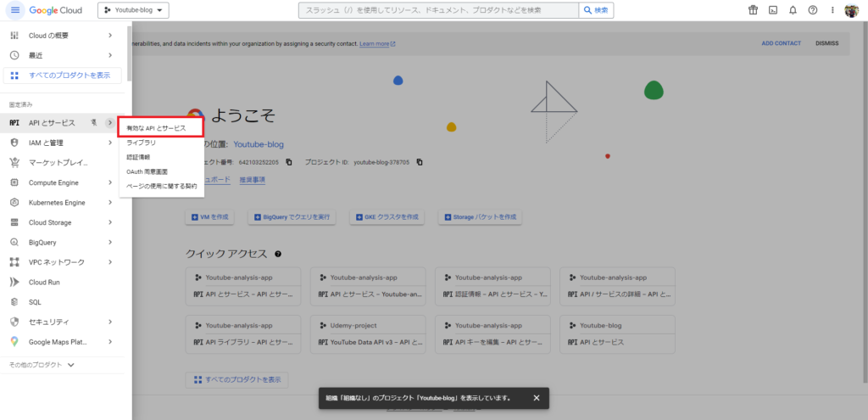Viewport: 868px width, 420px height.
Task: Click the Cloud Run icon
Action: tap(15, 282)
